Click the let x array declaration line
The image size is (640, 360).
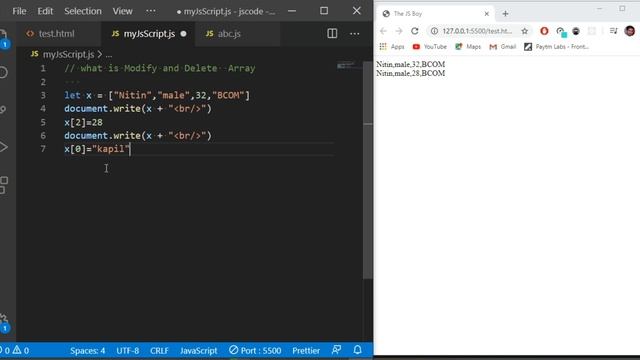click(x=157, y=95)
